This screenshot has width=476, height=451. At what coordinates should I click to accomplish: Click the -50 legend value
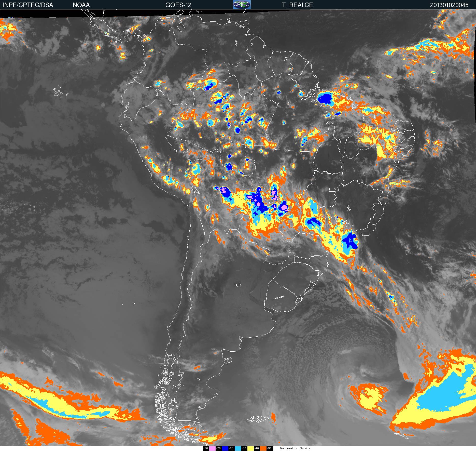(x=244, y=448)
